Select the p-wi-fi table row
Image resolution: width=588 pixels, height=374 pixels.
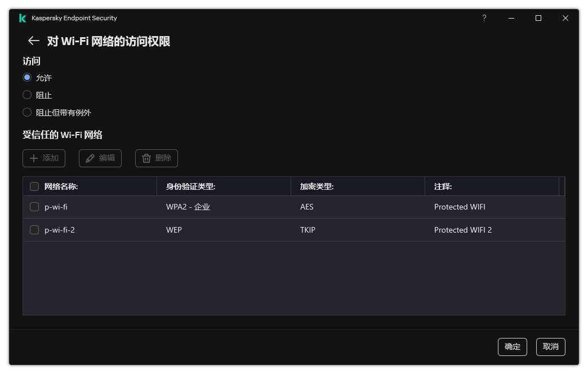point(253,207)
